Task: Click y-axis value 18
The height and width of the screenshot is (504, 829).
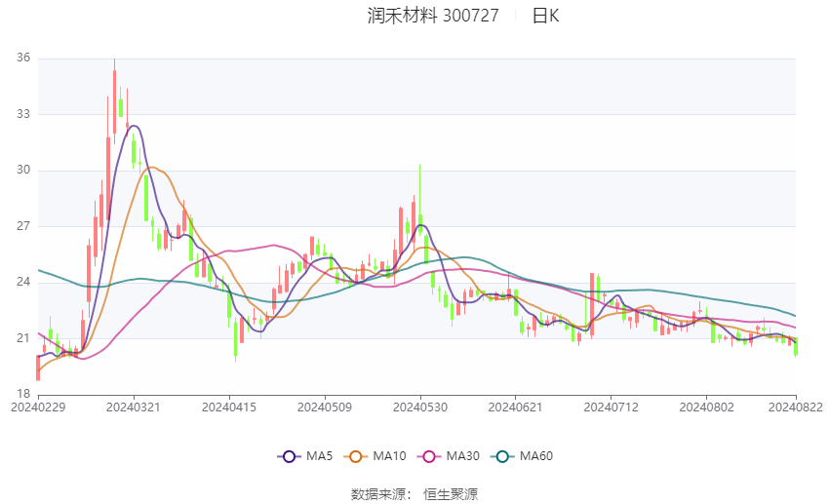Action: click(23, 394)
